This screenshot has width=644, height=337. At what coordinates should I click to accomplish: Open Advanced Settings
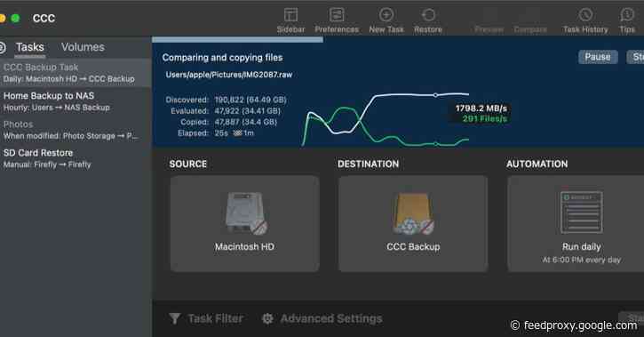pyautogui.click(x=322, y=318)
